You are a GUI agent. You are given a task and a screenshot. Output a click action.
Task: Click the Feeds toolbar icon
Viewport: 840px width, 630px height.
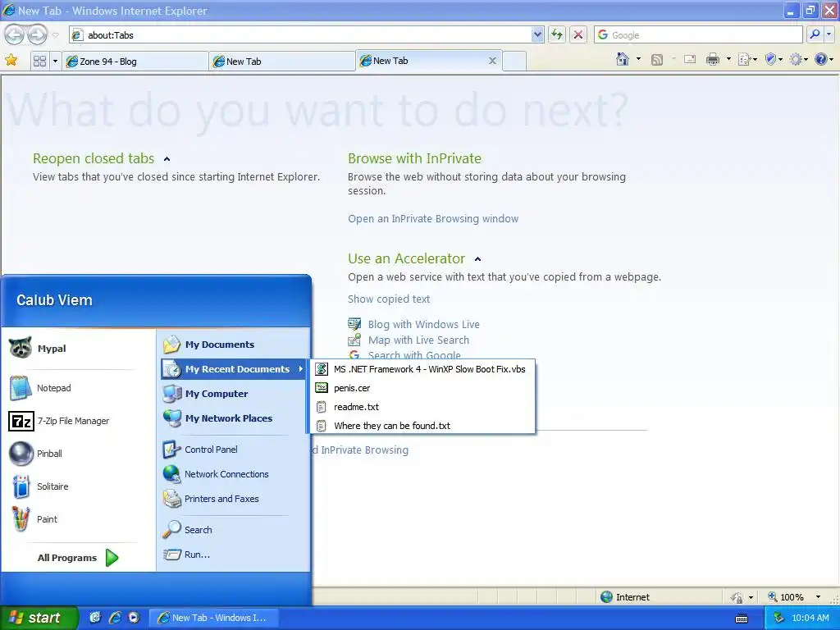[x=657, y=59]
